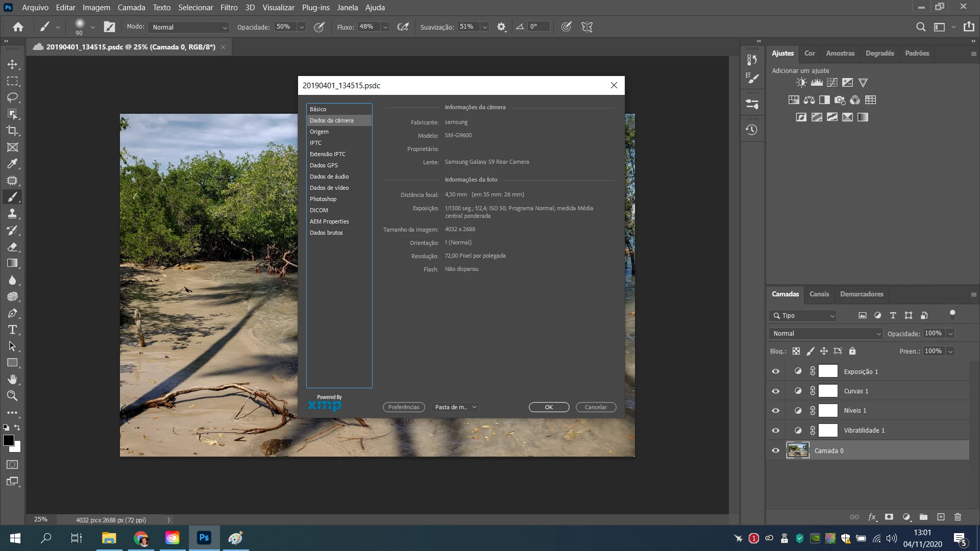Toggle visibility of Camada 0 layer
This screenshot has height=551, width=980.
pyautogui.click(x=775, y=450)
